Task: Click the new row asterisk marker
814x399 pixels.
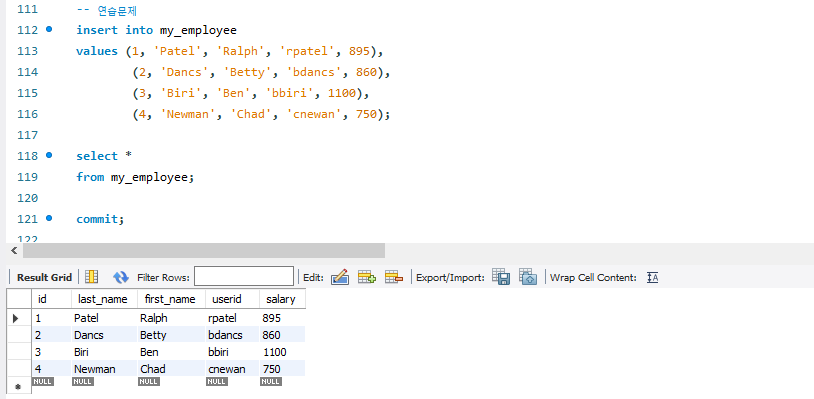Action: (x=18, y=387)
